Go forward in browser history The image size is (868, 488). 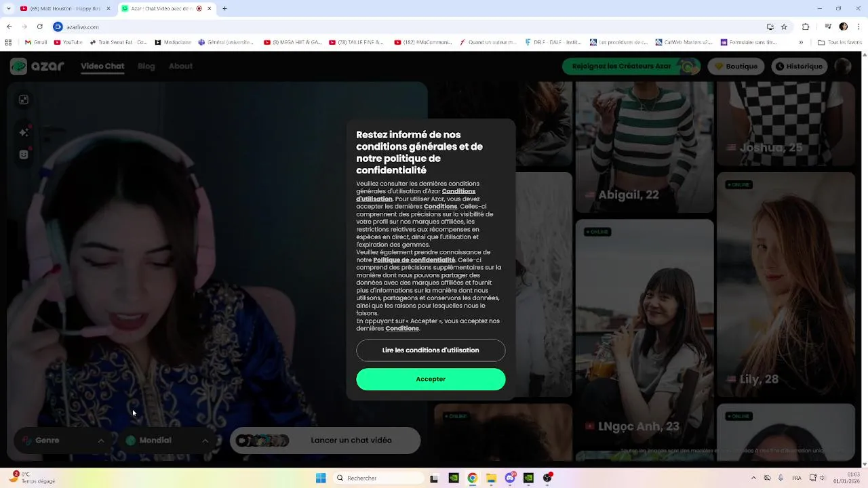click(x=24, y=26)
